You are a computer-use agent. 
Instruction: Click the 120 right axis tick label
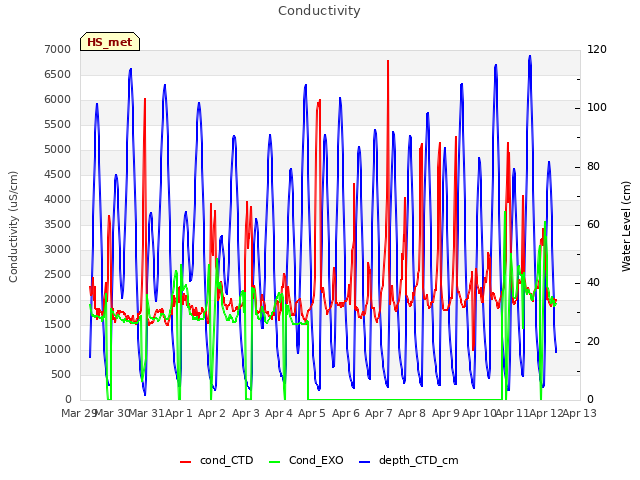(597, 49)
